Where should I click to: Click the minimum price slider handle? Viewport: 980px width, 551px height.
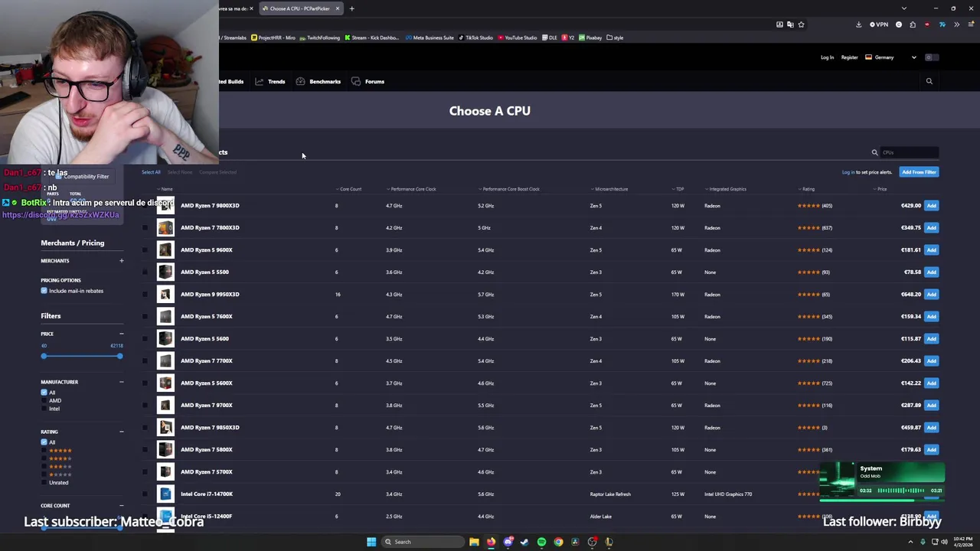44,356
